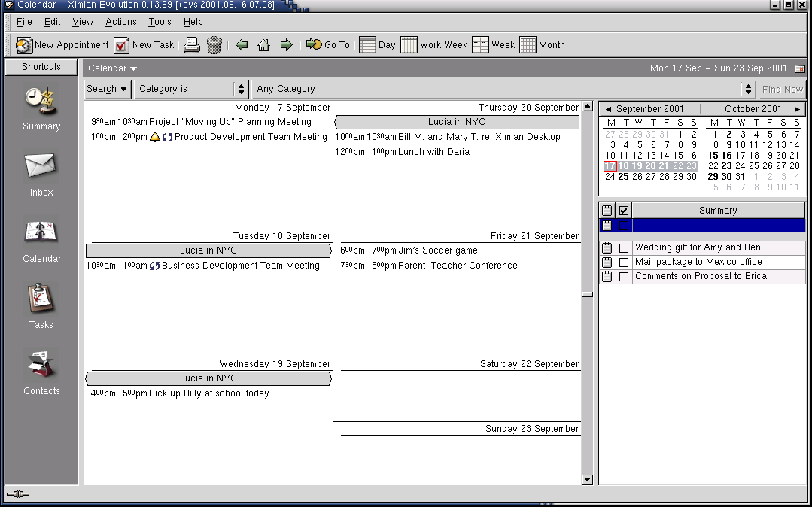Viewport: 812px width, 507px height.
Task: Open the Actions menu
Action: [x=120, y=22]
